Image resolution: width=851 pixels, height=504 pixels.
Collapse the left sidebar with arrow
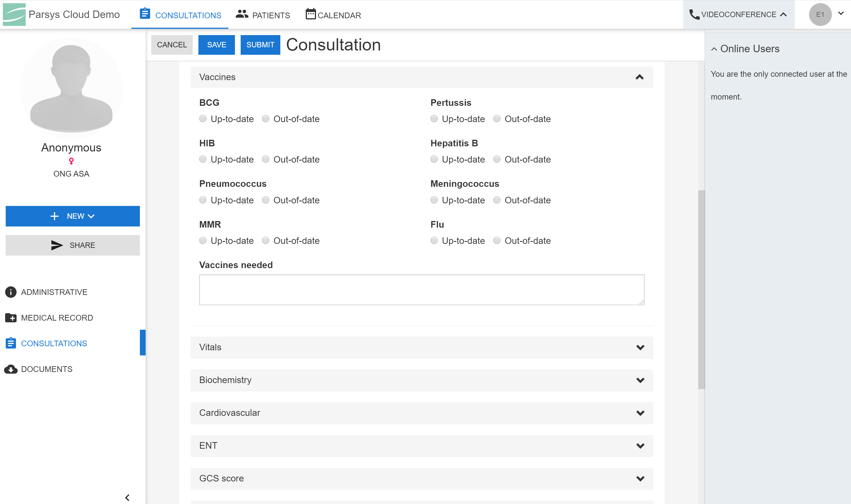pos(127,497)
